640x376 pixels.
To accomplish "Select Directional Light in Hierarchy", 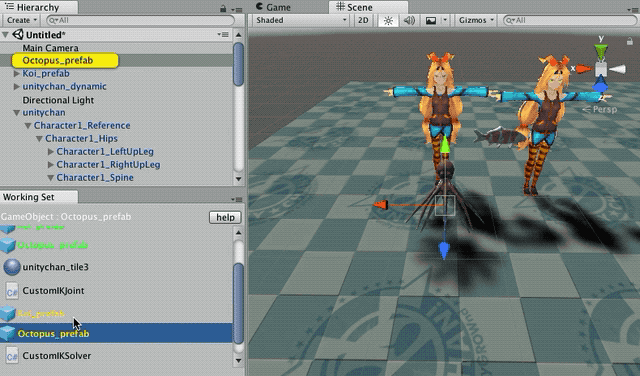I will click(58, 100).
